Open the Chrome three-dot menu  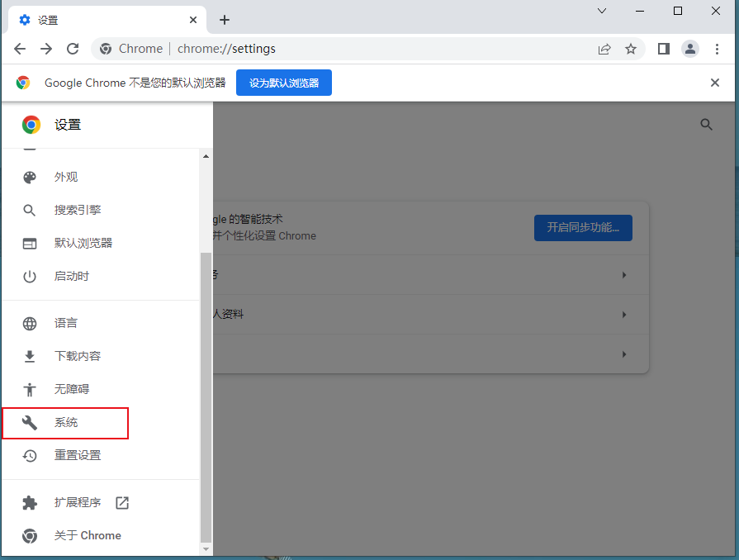pyautogui.click(x=717, y=49)
